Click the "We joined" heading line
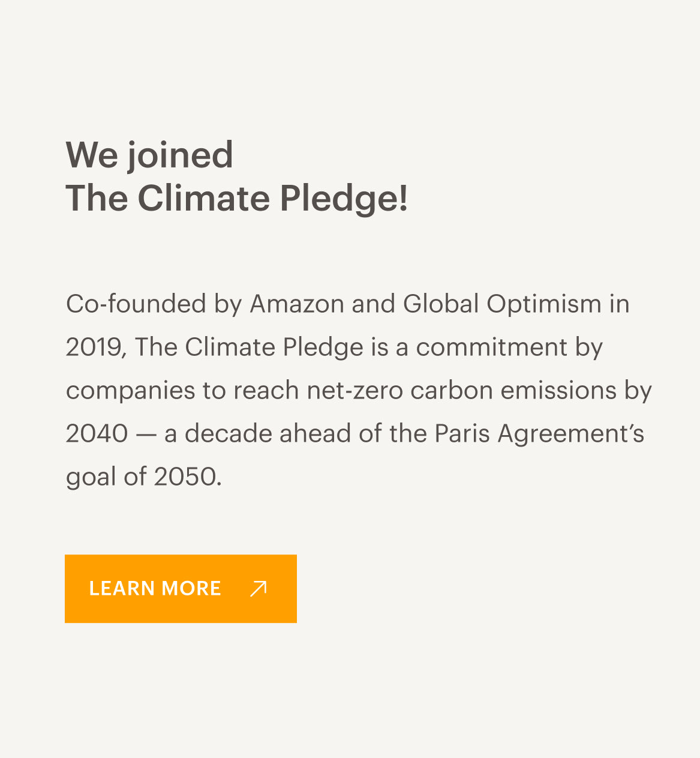Screen dimensions: 700x758 click(x=149, y=155)
